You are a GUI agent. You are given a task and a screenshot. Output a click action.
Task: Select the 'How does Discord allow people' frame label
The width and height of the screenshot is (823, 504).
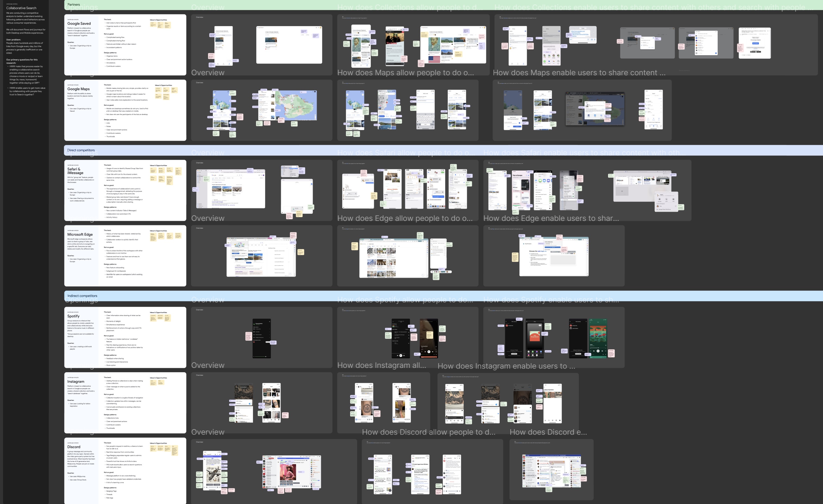[429, 432]
